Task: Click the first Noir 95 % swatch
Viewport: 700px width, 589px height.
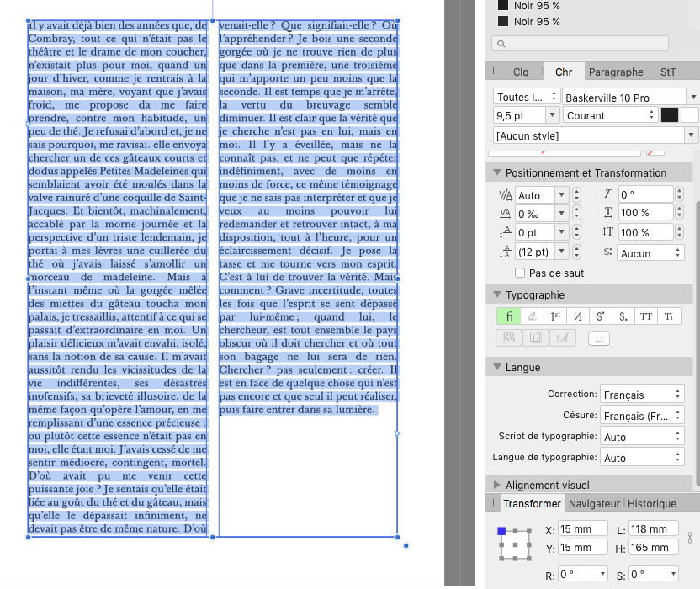Action: 503,5
